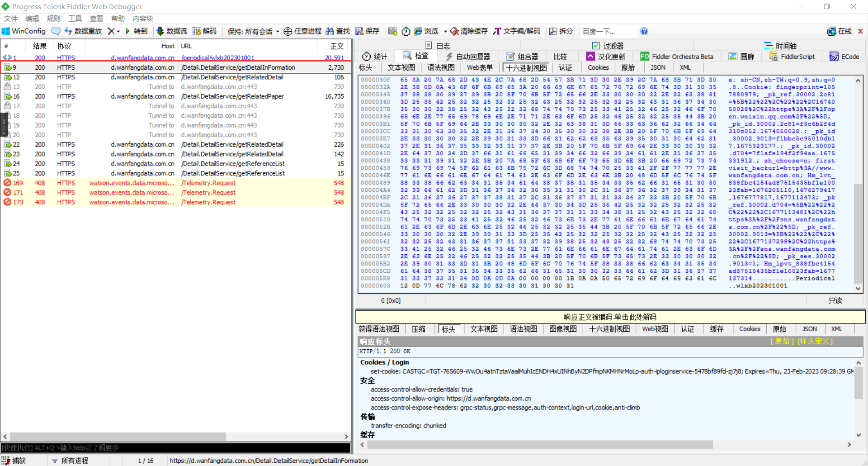Toggle the 数据流 stream mode button
This screenshot has height=466, width=868.
click(172, 31)
